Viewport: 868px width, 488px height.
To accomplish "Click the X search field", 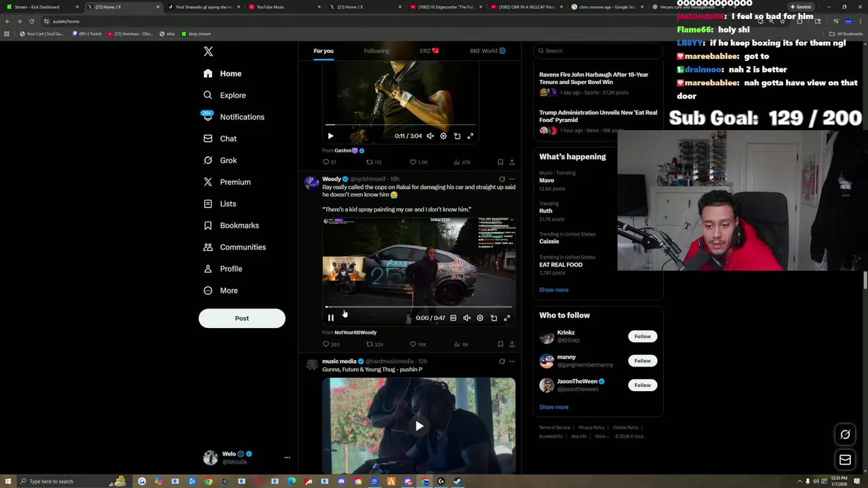I will click(x=597, y=51).
